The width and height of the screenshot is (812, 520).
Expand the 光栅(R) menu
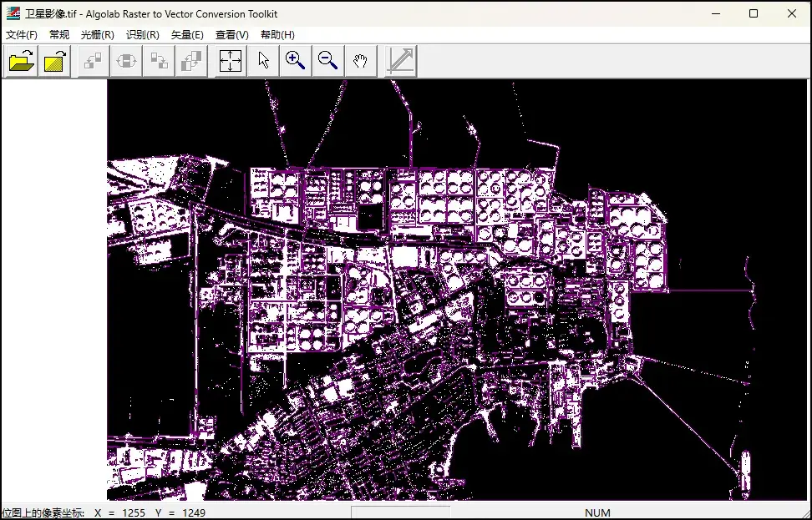(x=97, y=35)
